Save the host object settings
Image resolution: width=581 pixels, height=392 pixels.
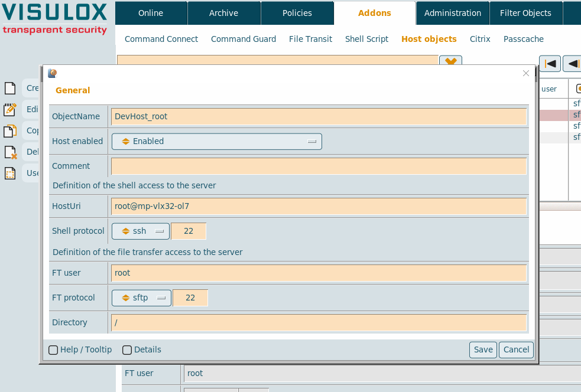coord(483,350)
